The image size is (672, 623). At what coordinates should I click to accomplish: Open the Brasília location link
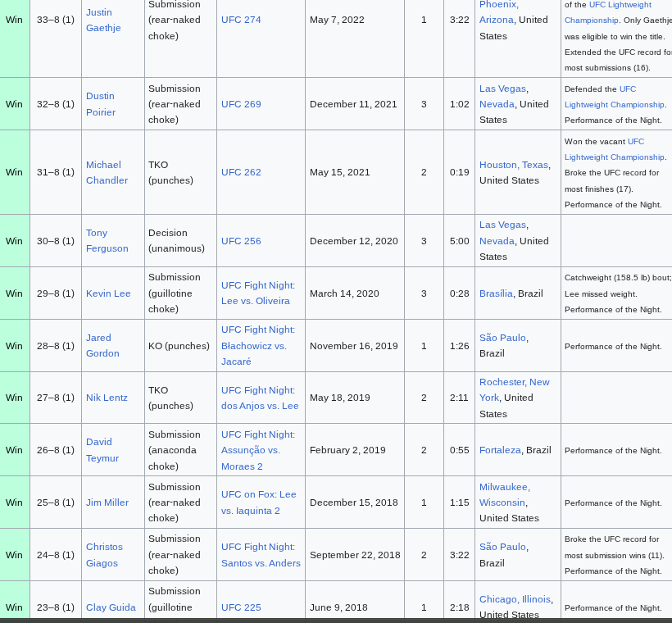(x=496, y=293)
